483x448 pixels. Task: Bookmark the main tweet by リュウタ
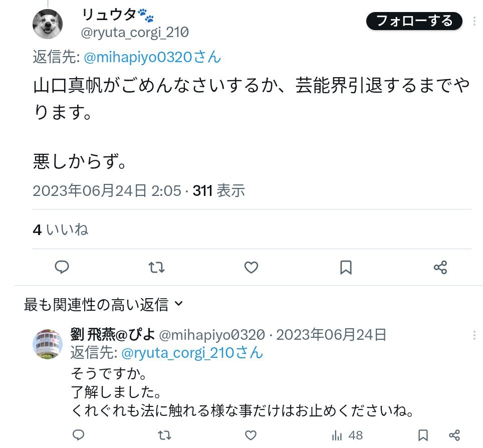[346, 267]
